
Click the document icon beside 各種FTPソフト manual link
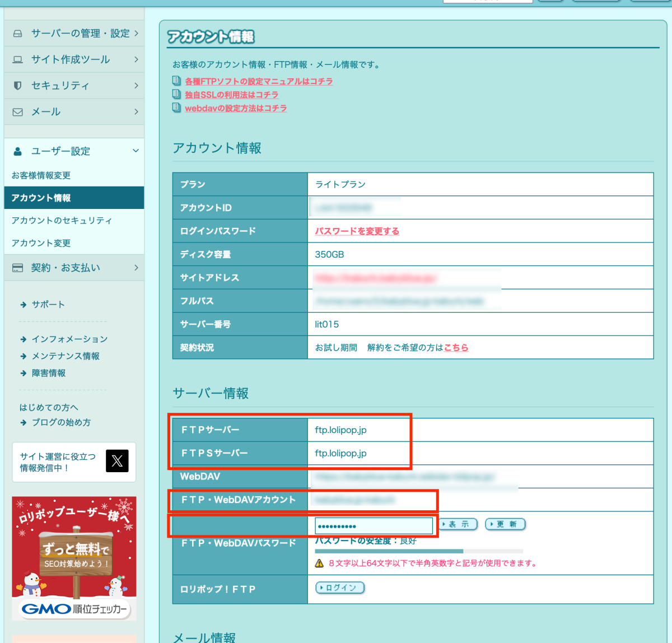(176, 81)
